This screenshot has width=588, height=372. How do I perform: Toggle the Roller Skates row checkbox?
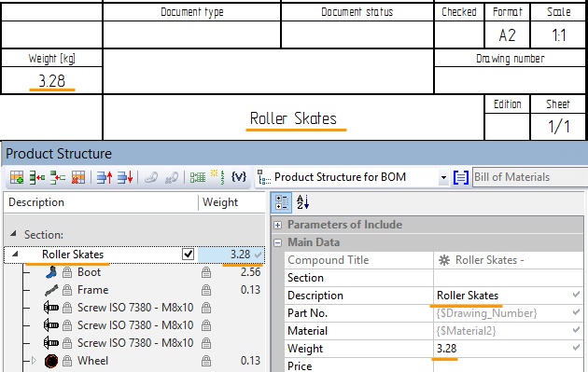point(188,255)
